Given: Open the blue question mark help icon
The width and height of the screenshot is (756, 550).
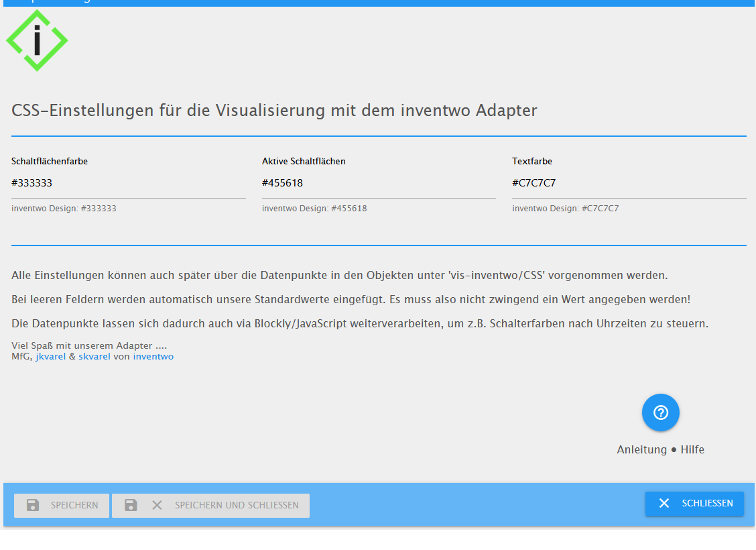Looking at the screenshot, I should tap(661, 412).
